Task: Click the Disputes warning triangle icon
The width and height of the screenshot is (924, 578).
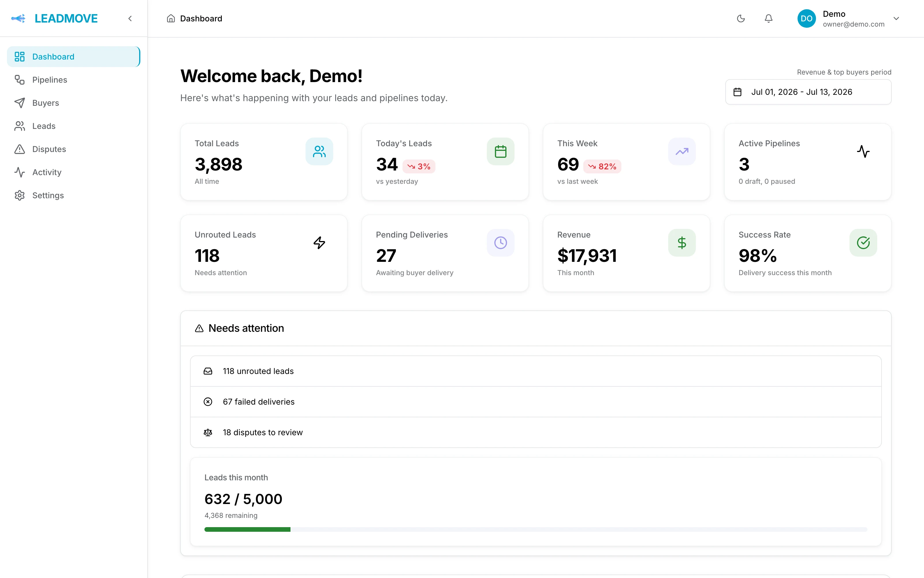Action: point(19,149)
